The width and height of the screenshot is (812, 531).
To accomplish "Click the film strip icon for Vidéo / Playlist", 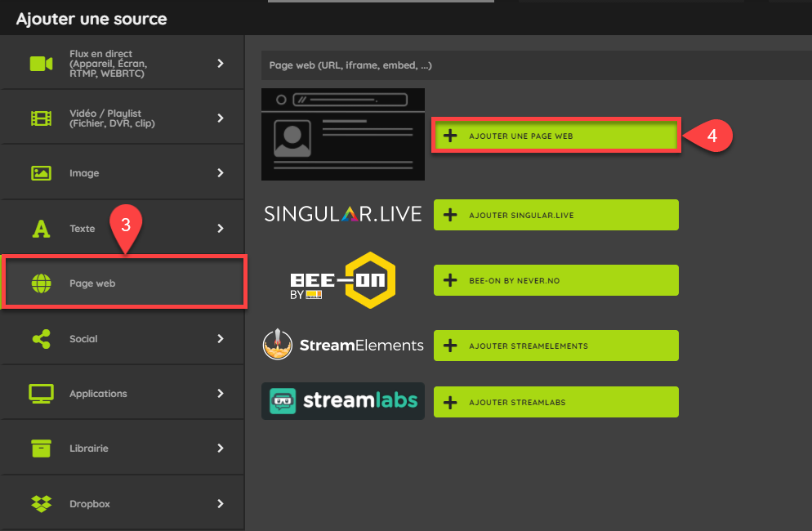I will [42, 118].
